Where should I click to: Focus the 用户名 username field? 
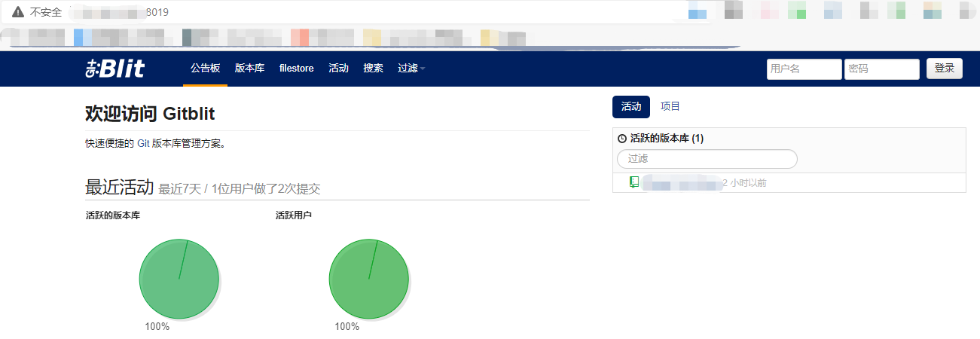coord(804,69)
